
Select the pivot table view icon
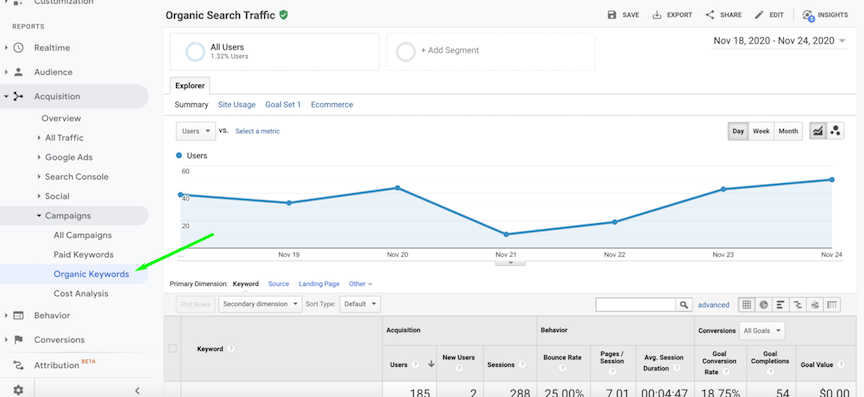(x=832, y=304)
